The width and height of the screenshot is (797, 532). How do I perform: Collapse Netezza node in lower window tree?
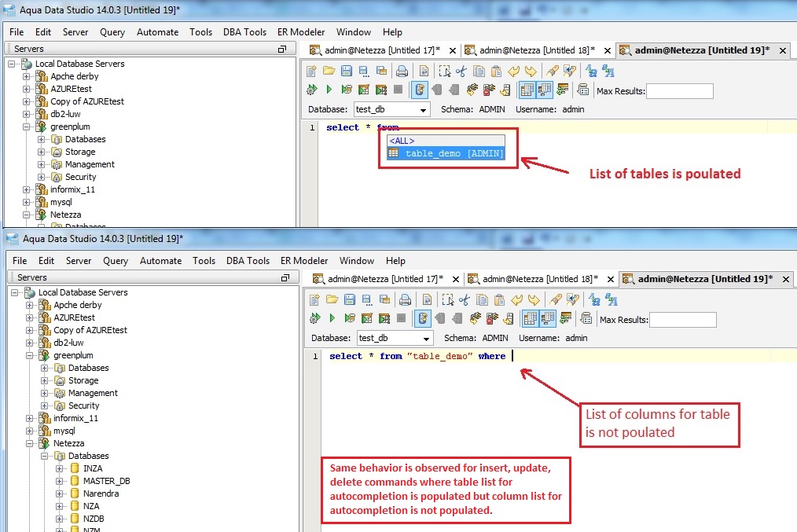click(30, 443)
